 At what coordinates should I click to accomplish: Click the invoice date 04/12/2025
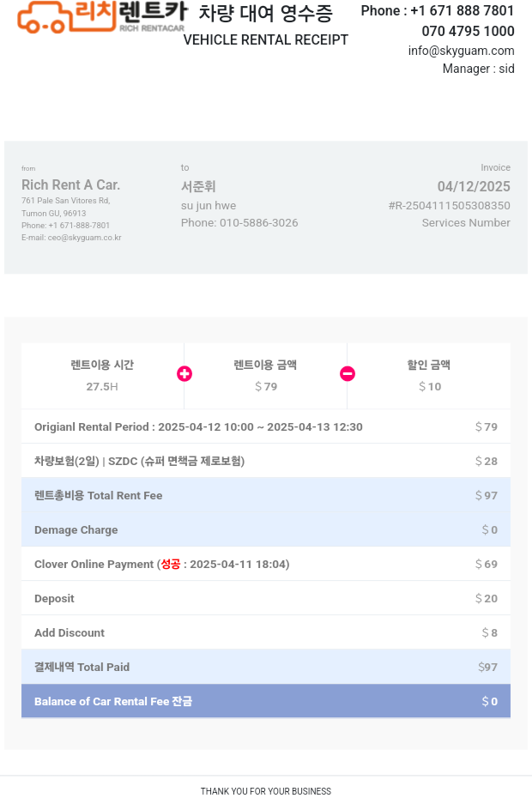tap(474, 186)
